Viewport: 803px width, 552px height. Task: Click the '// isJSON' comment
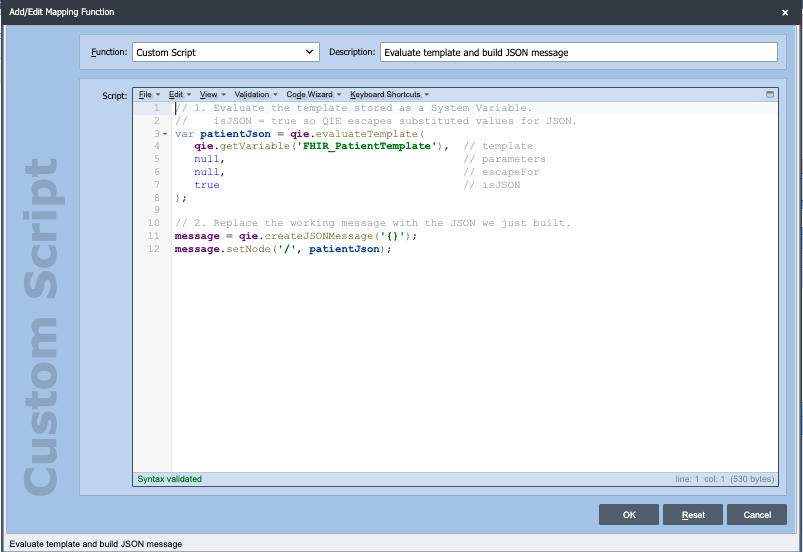[492, 185]
